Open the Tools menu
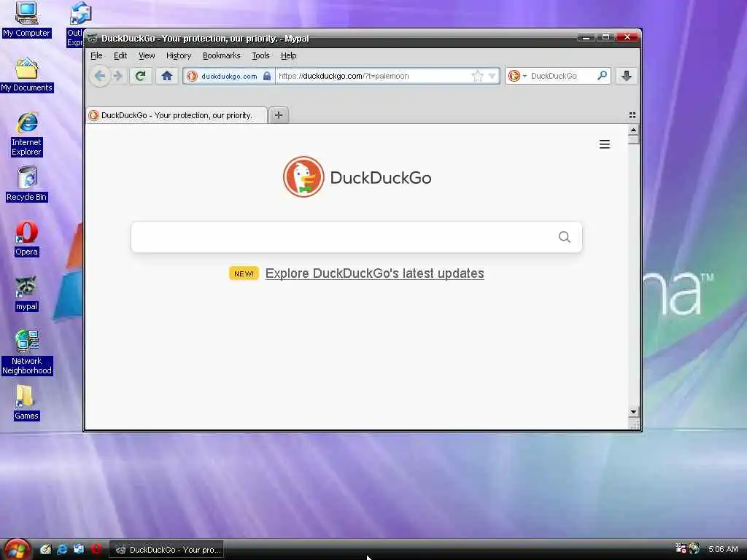The height and width of the screenshot is (560, 747). pyautogui.click(x=260, y=55)
